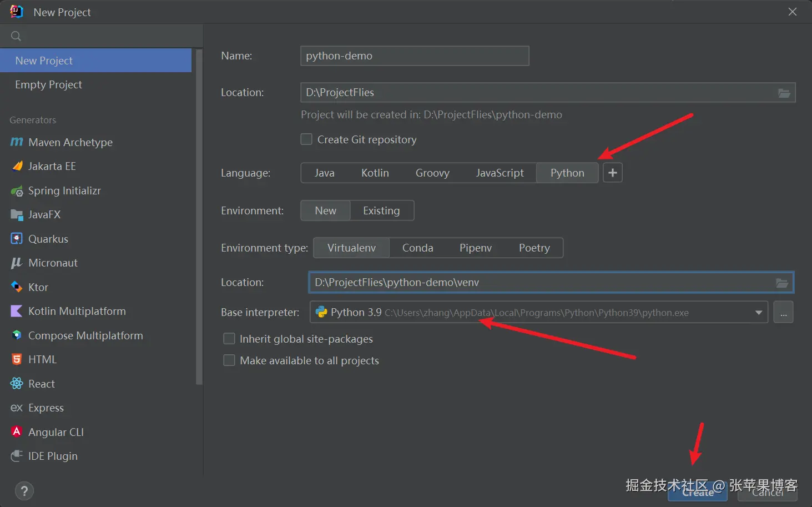The width and height of the screenshot is (812, 507).
Task: Select Java language option
Action: click(325, 173)
